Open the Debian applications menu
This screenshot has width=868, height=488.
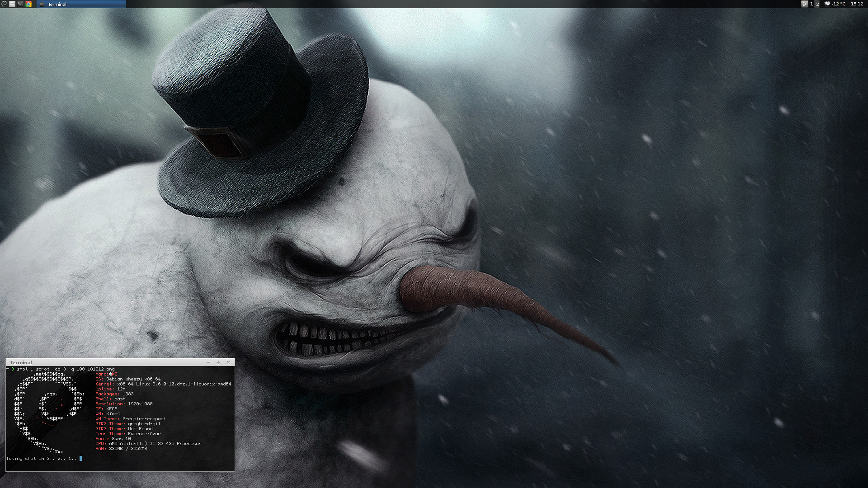(4, 4)
